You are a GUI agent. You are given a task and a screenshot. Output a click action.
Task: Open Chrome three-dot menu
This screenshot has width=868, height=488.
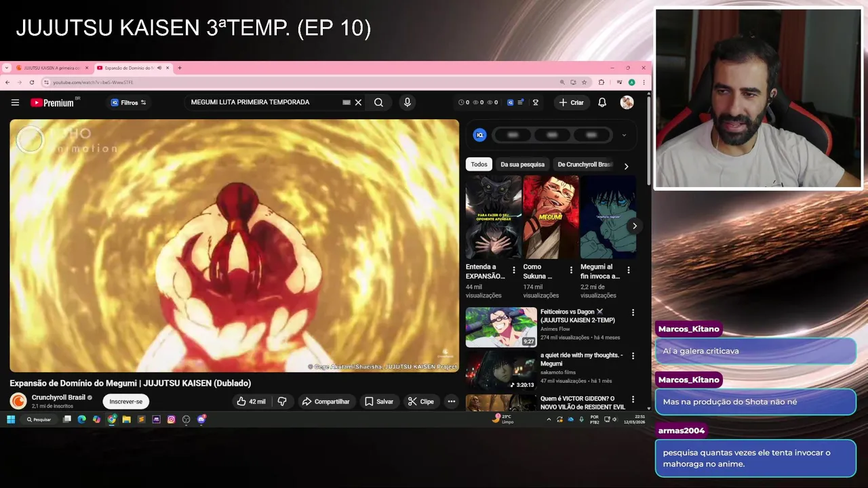point(644,82)
